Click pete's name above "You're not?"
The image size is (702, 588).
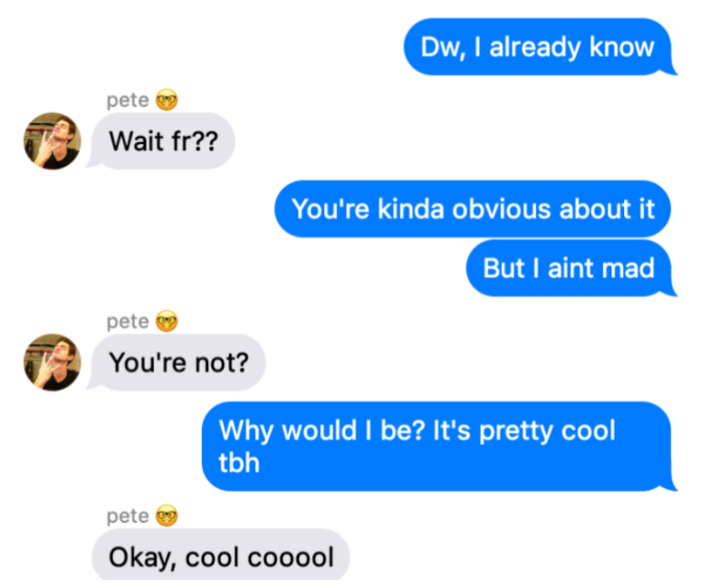[127, 321]
